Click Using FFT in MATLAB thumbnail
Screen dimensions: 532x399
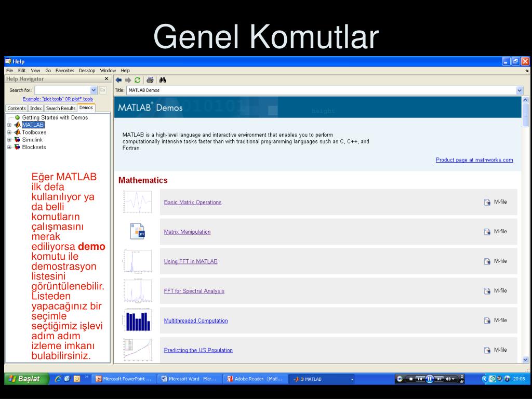[137, 261]
